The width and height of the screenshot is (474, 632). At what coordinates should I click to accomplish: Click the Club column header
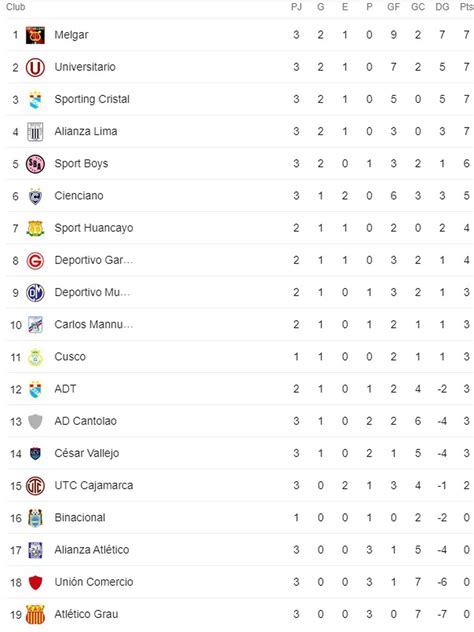(16, 7)
